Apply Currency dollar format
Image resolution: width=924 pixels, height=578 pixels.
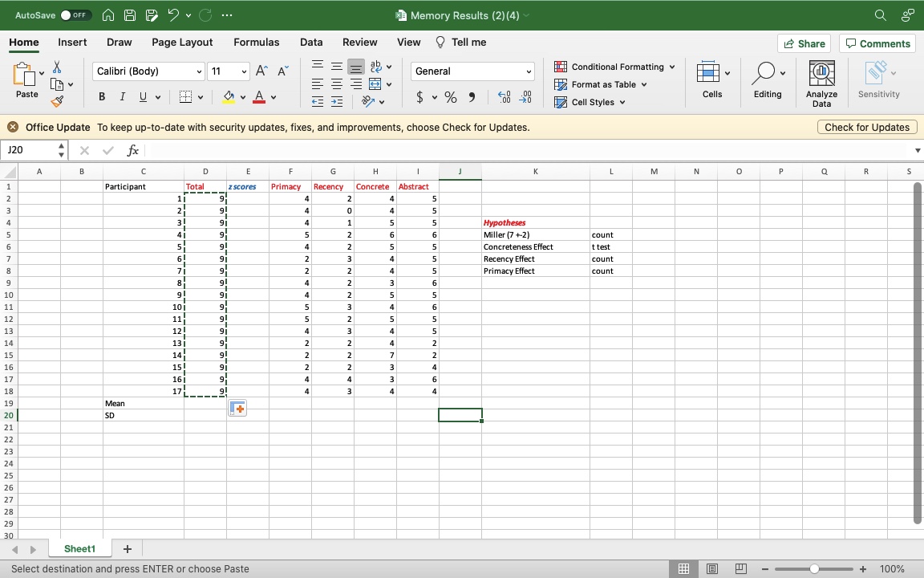coord(419,96)
